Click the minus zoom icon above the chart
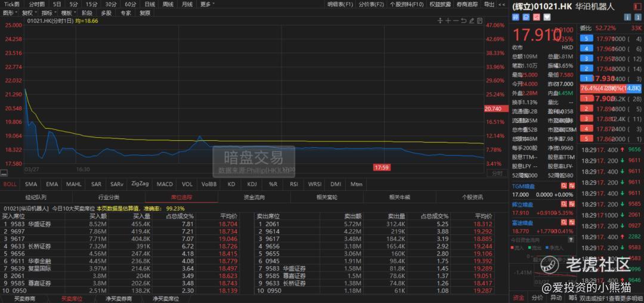This screenshot has width=644, height=303. point(456,20)
